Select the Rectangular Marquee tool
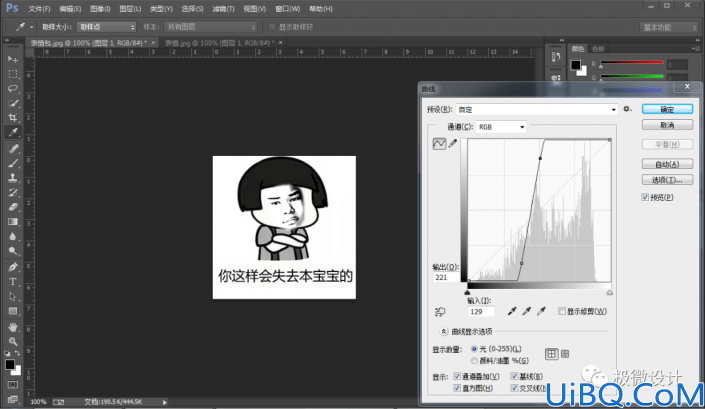This screenshot has height=409, width=705. (13, 74)
